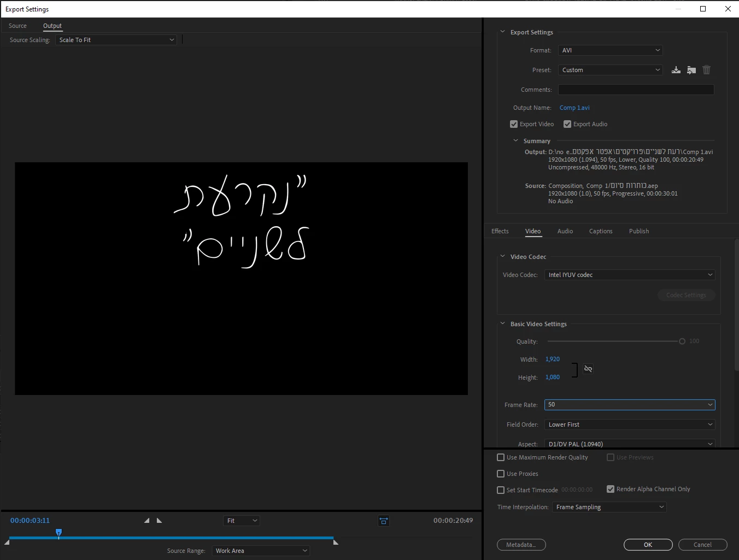Click the Width value 1,920
The height and width of the screenshot is (560, 739).
pyautogui.click(x=553, y=359)
